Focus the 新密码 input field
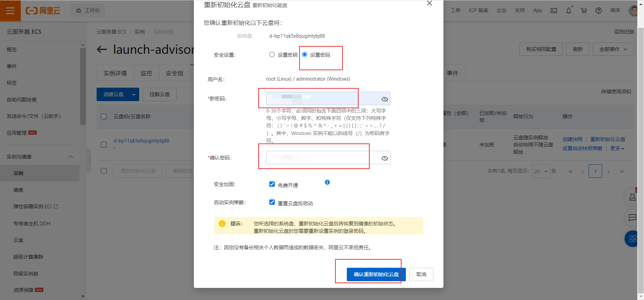 click(328, 99)
